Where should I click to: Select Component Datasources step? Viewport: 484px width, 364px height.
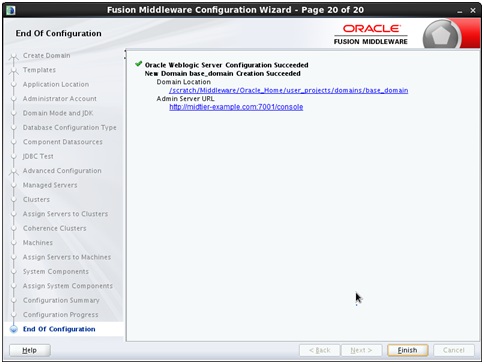(62, 142)
